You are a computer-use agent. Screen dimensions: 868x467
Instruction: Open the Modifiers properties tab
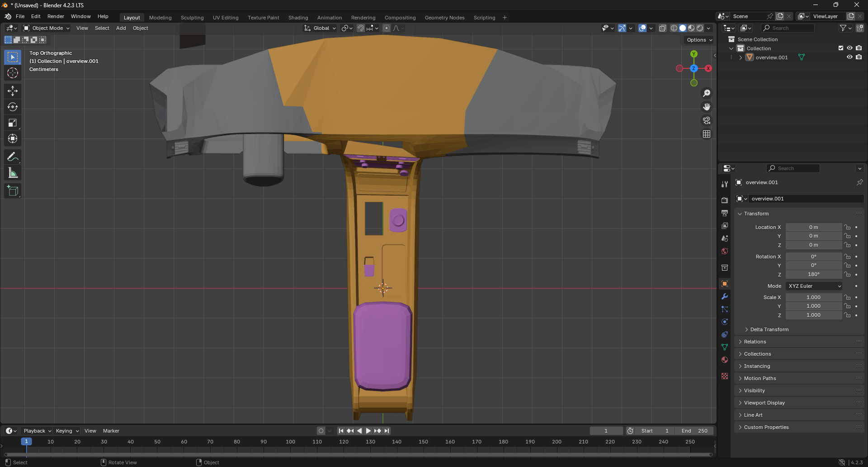click(725, 296)
